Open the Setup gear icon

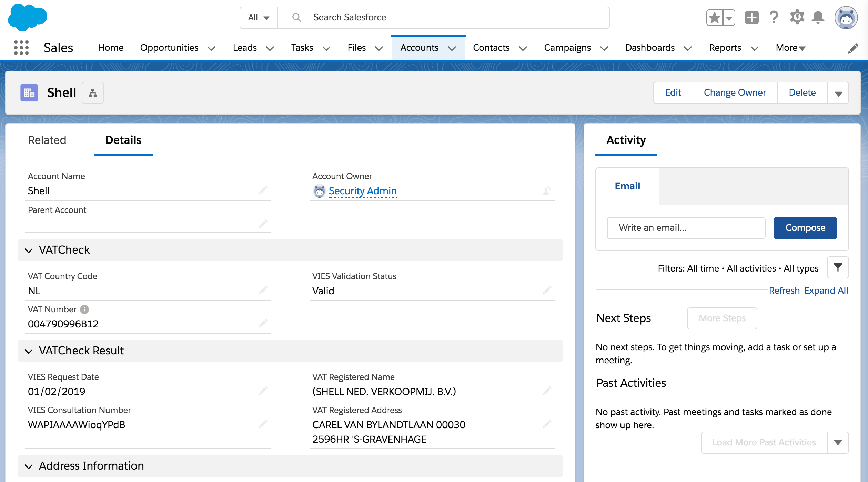click(x=797, y=17)
